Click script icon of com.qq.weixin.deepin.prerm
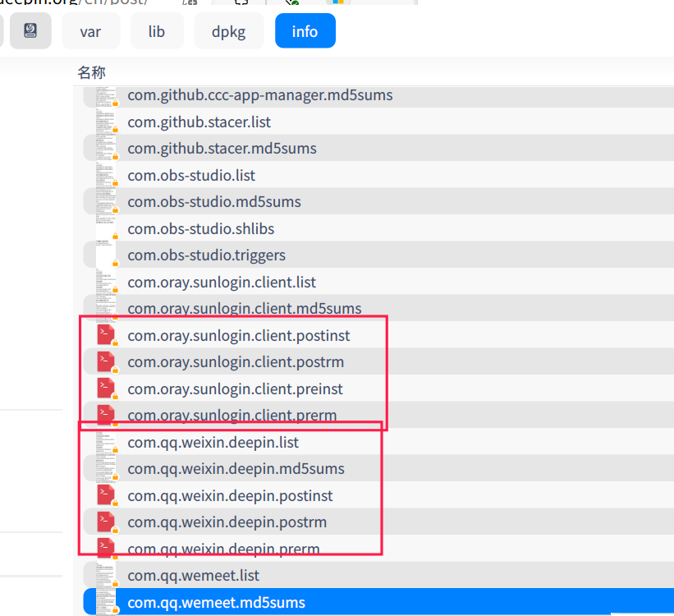 pyautogui.click(x=106, y=549)
